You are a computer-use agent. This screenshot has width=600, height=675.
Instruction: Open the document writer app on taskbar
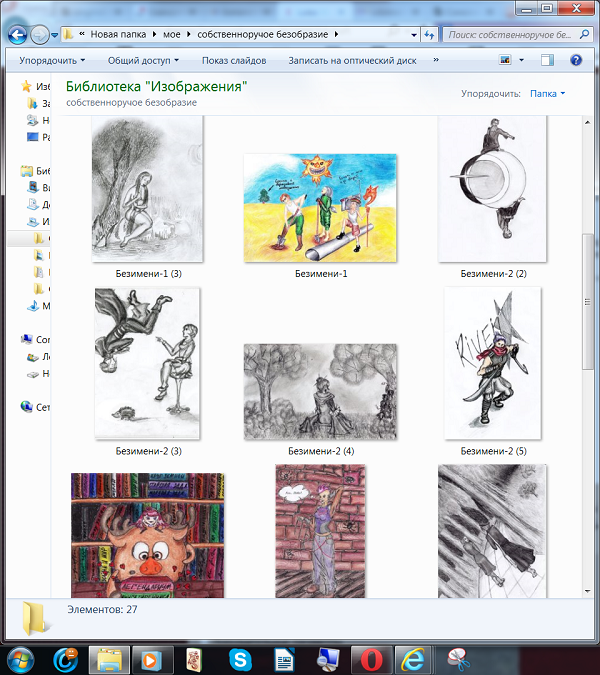[284, 660]
